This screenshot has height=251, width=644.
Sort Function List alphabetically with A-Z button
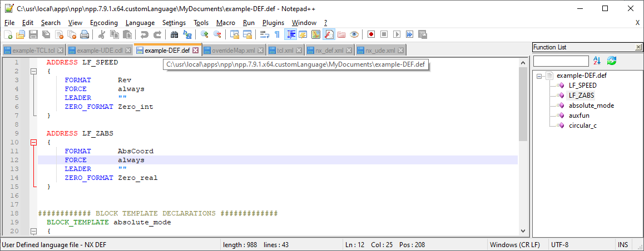[597, 61]
